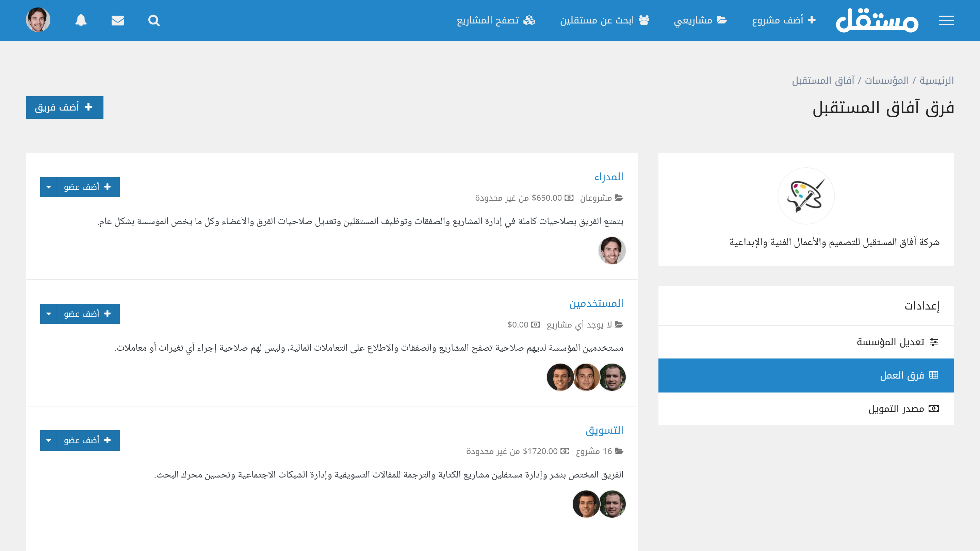Image resolution: width=980 pixels, height=551 pixels.
Task: Click the company palette logo
Action: pyautogui.click(x=806, y=196)
